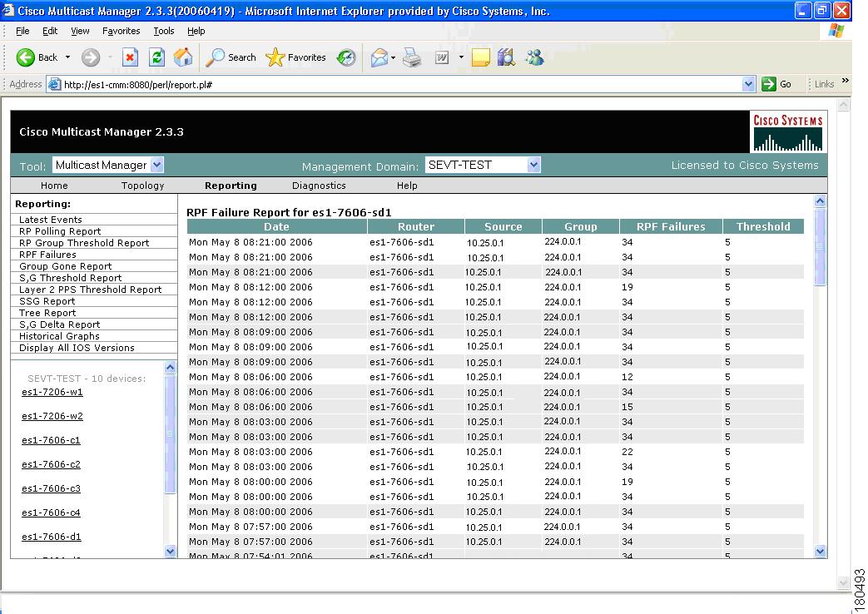Switch to the Diagnostics tab
Image resolution: width=868 pixels, height=614 pixels.
pos(319,186)
